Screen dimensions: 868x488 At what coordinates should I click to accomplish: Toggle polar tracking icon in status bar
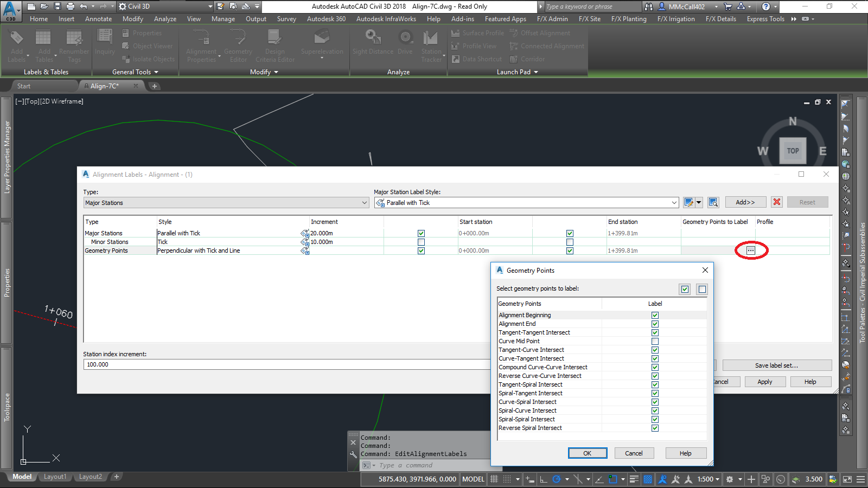556,479
